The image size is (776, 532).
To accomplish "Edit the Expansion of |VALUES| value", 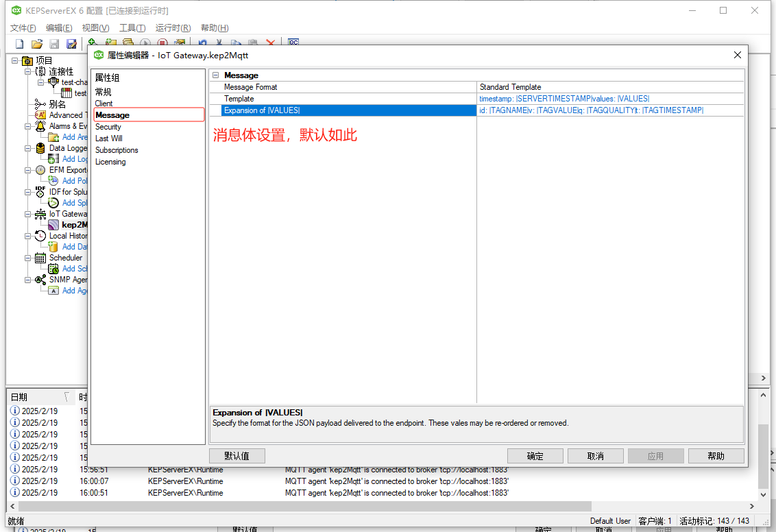I will 610,110.
